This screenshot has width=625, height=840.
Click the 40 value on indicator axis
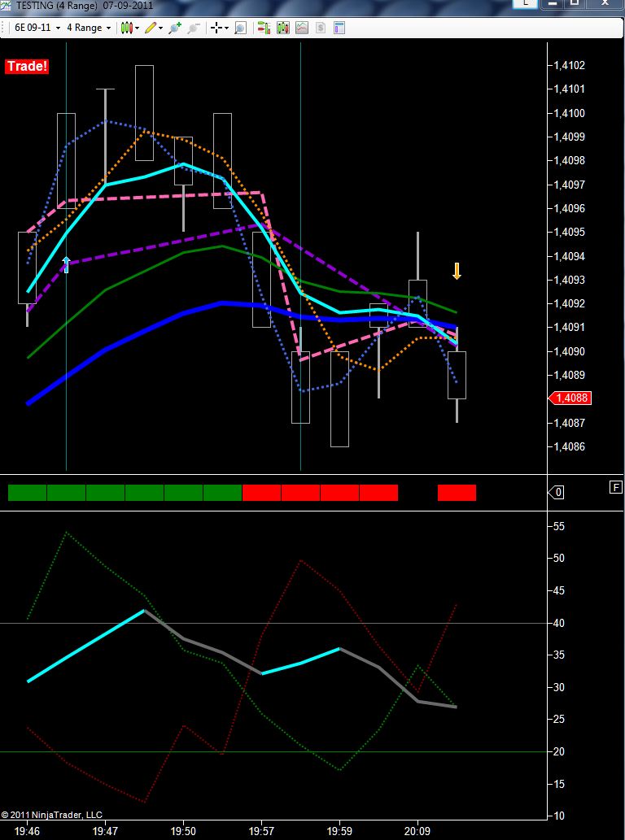[x=558, y=623]
